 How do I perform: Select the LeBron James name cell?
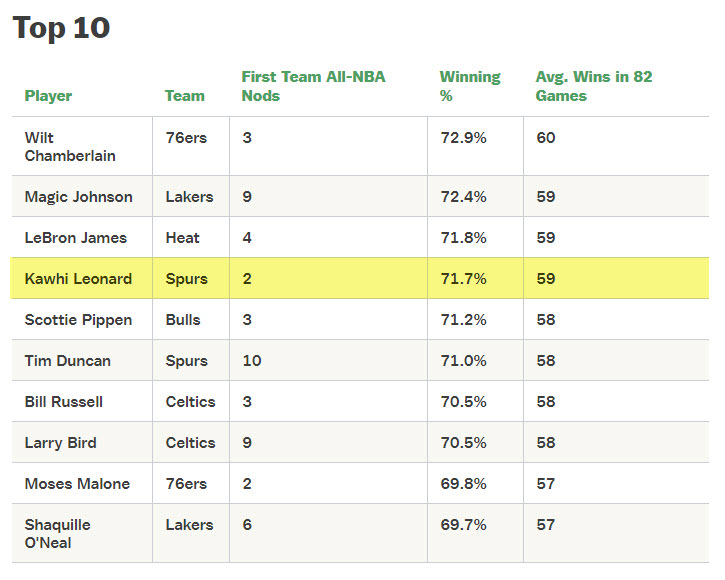pos(76,238)
